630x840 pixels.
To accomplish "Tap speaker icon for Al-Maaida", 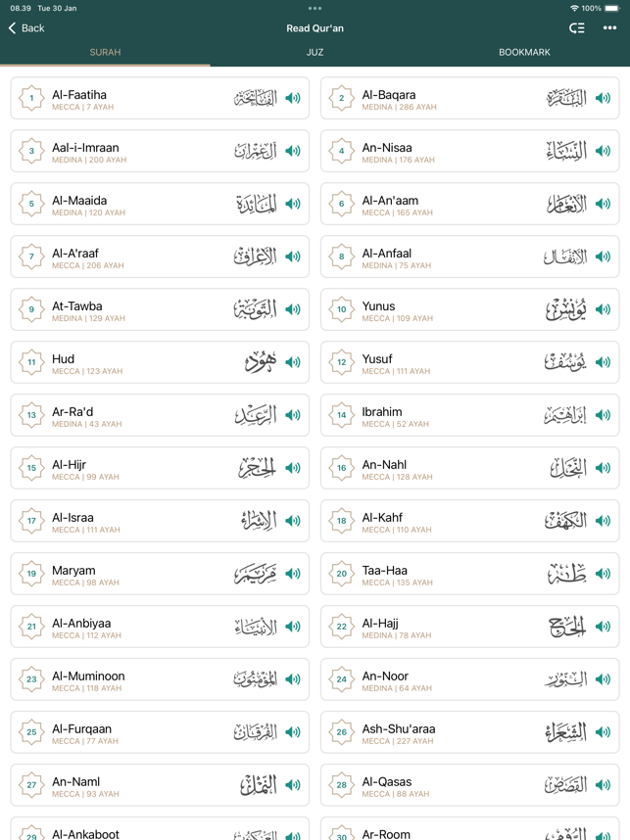I will 293,205.
